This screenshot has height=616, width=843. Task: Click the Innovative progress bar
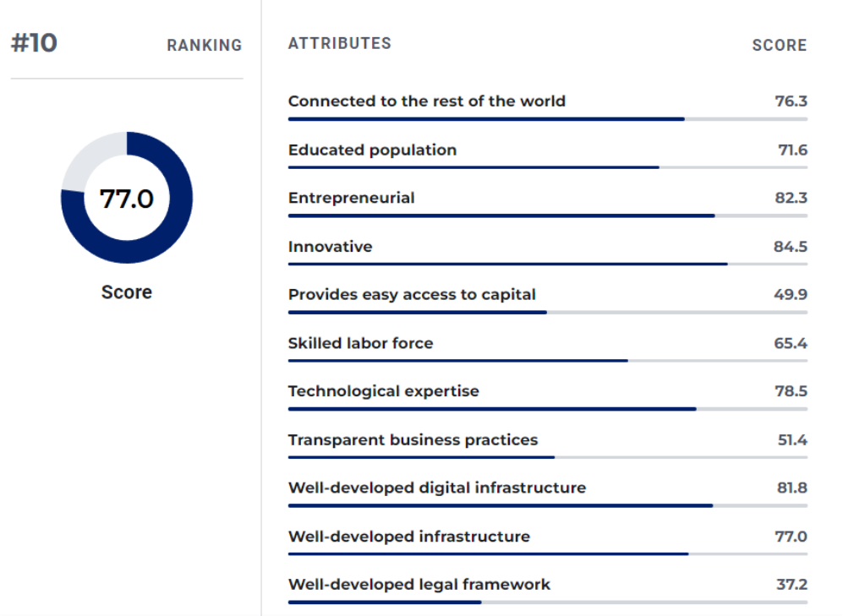[507, 264]
